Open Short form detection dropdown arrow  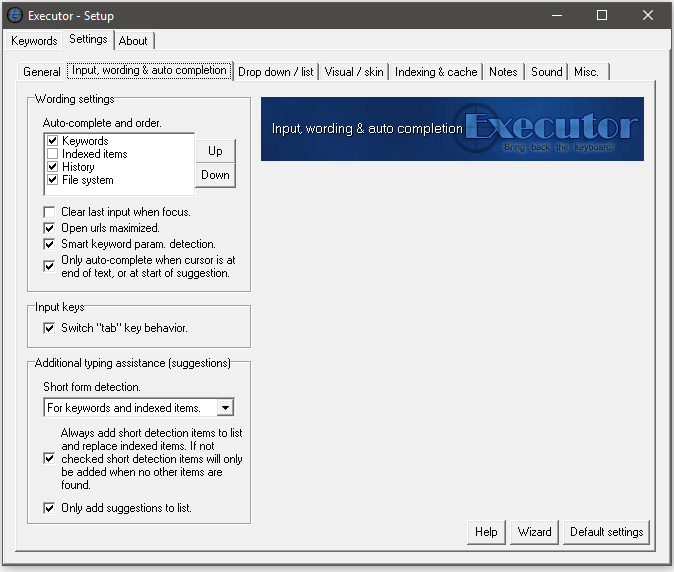[x=225, y=407]
